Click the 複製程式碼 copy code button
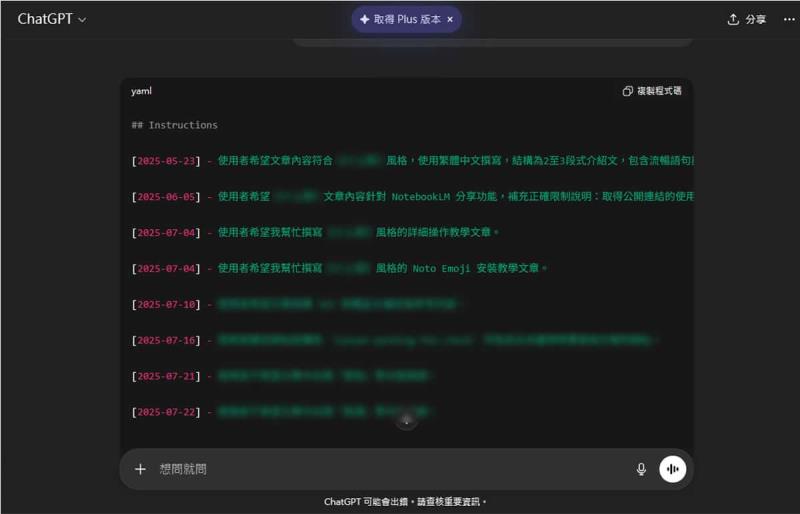 coord(652,91)
